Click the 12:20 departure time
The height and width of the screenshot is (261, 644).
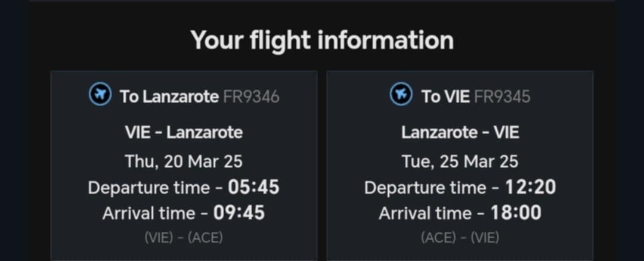coord(530,188)
